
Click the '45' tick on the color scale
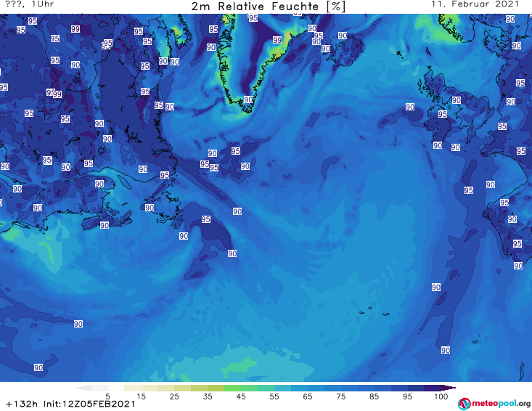click(241, 396)
